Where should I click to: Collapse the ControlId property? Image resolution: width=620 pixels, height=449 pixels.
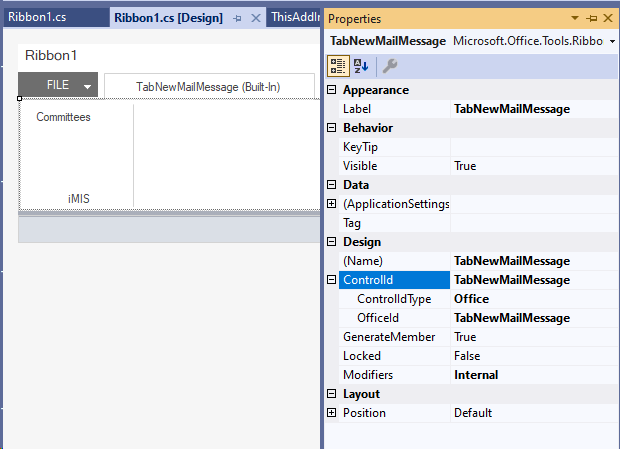coord(332,279)
